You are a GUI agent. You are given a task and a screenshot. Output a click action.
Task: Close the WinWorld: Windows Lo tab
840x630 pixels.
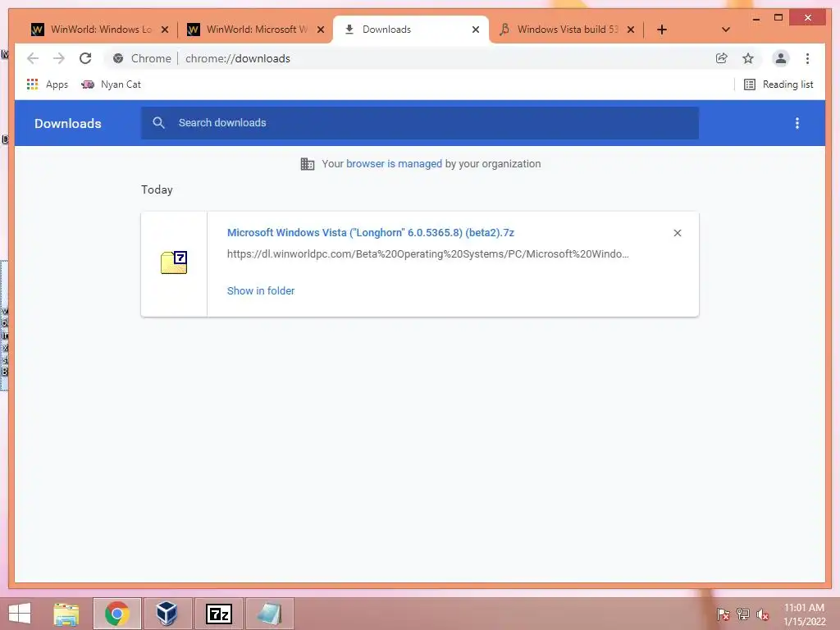tap(165, 30)
